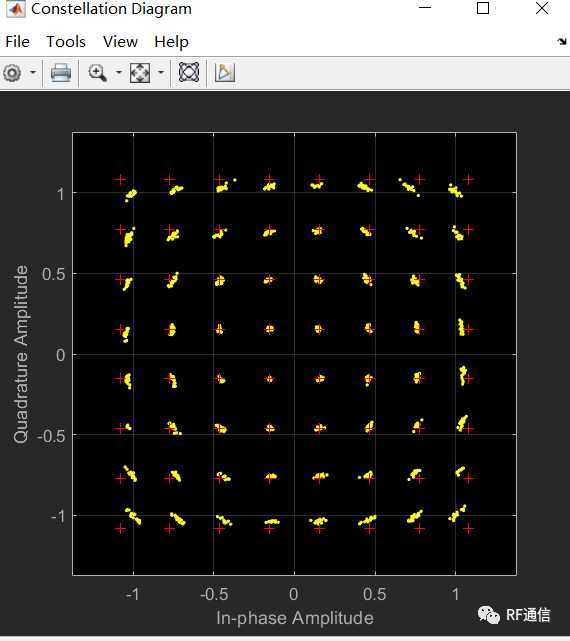Click the MATLAB logo in title bar
Viewport: 570px width, 641px height.
[x=16, y=9]
